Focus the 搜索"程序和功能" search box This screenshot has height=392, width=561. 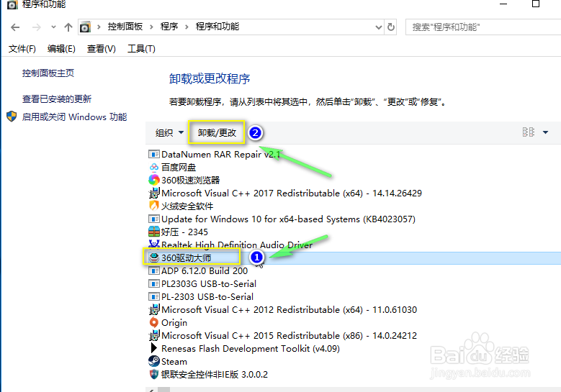point(483,27)
